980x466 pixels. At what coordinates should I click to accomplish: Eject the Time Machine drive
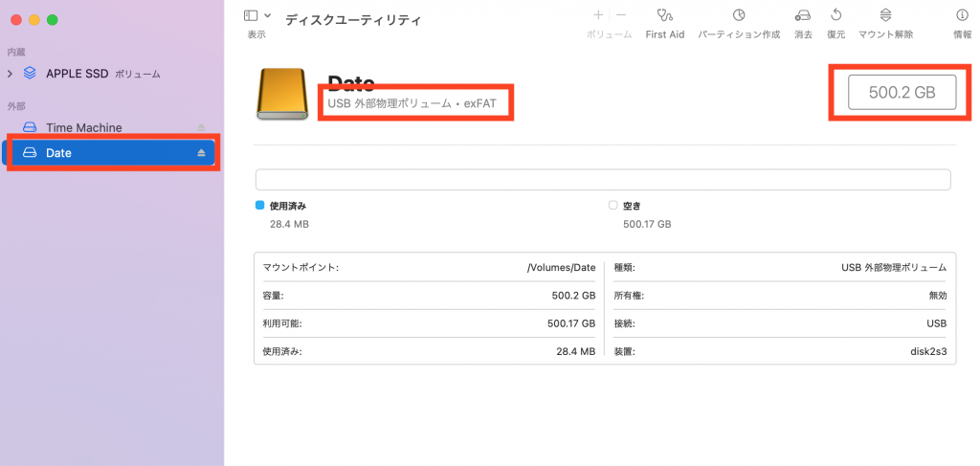201,127
